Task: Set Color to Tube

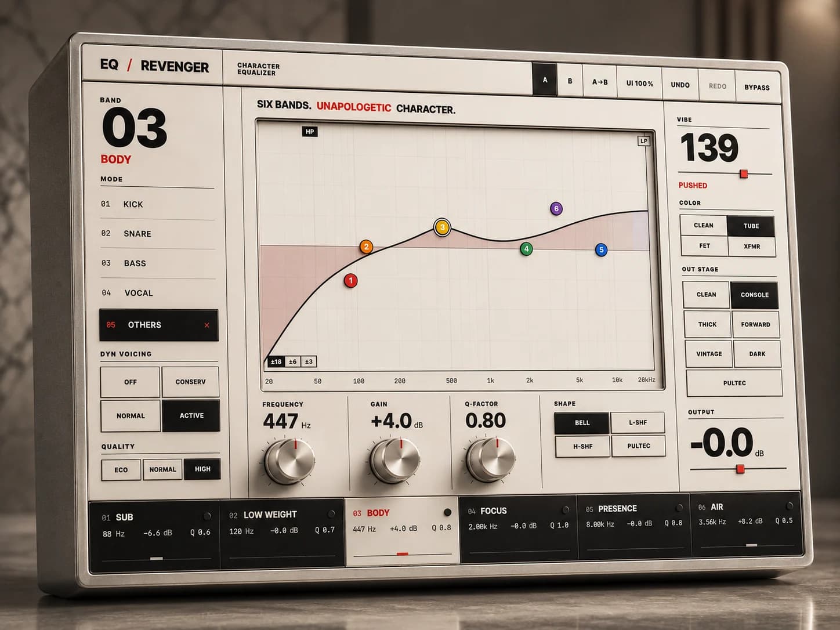Action: (751, 226)
